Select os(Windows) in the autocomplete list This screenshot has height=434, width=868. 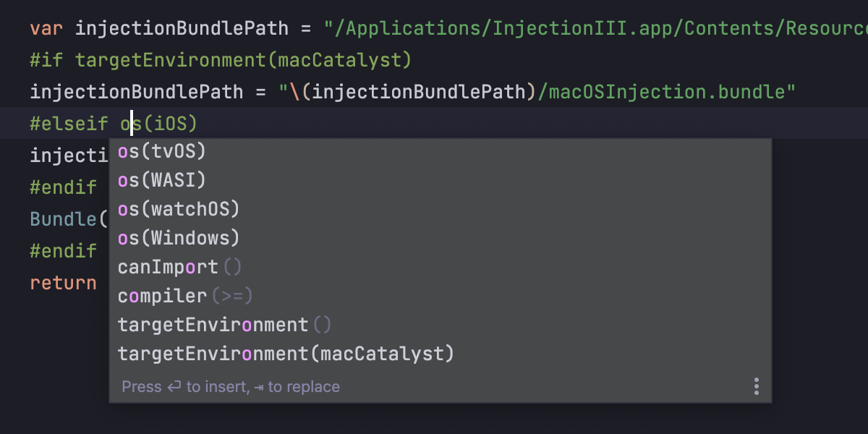click(x=440, y=238)
